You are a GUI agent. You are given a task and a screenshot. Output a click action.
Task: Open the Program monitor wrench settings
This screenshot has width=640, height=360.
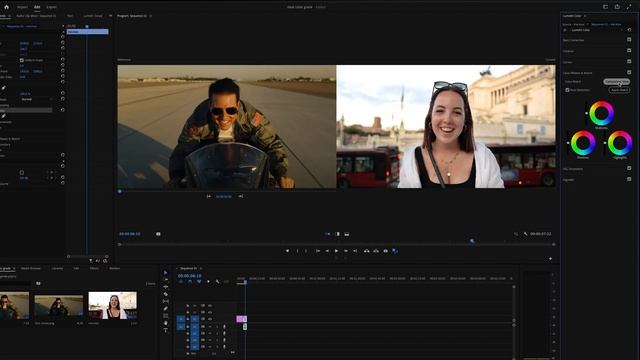525,234
